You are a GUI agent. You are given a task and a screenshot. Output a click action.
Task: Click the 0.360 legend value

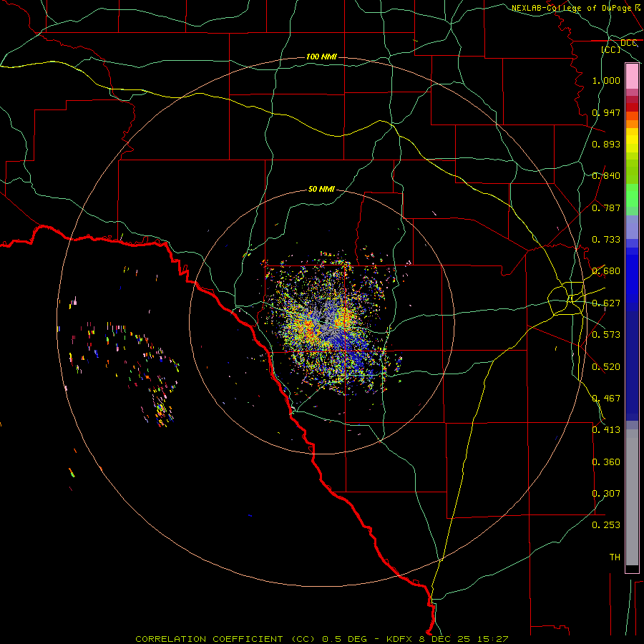click(606, 462)
